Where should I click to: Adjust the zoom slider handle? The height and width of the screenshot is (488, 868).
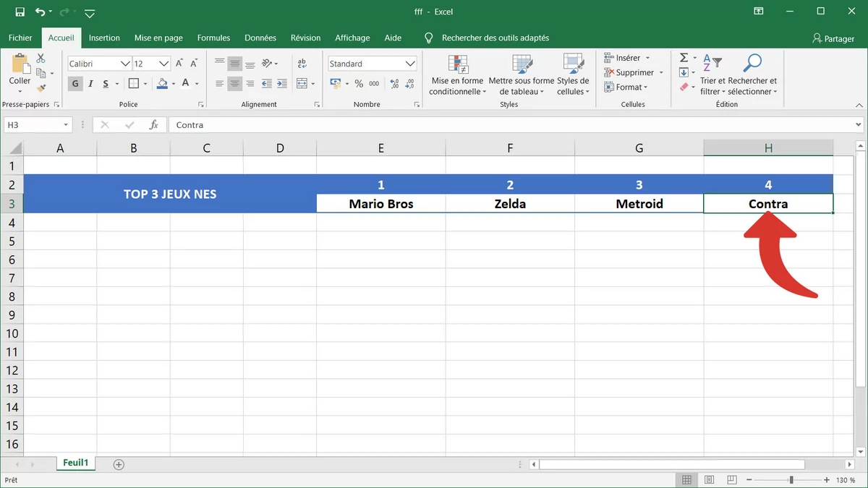791,480
